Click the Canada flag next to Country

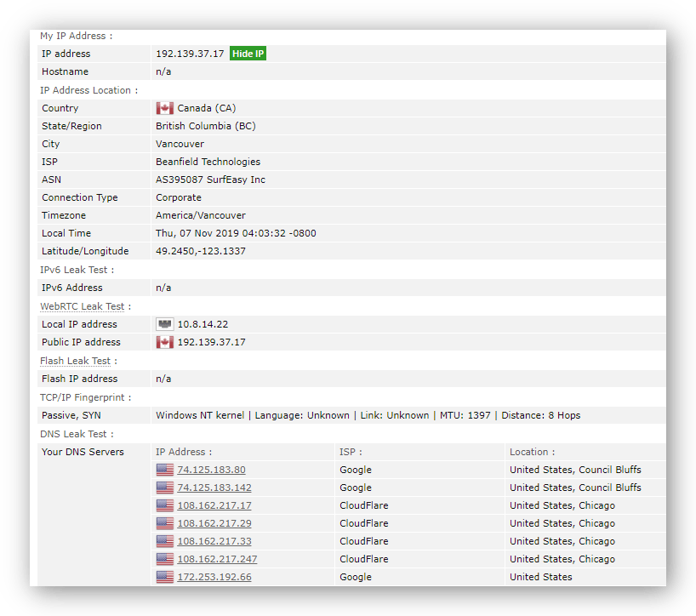[x=165, y=108]
